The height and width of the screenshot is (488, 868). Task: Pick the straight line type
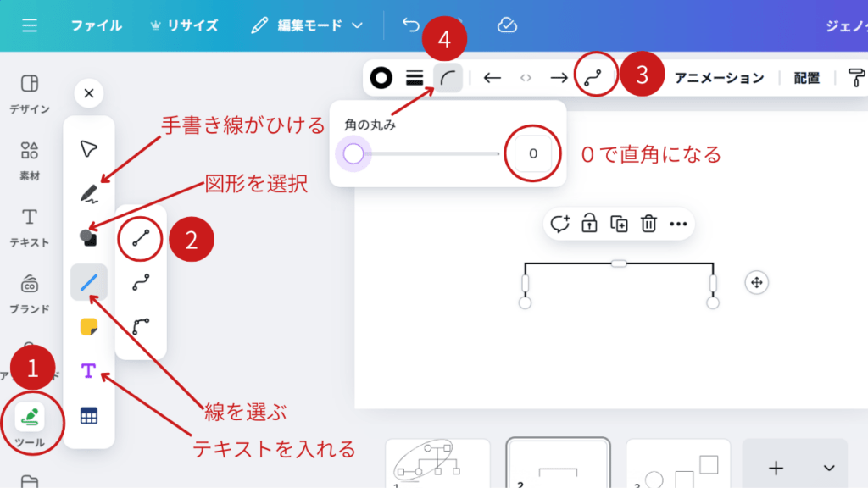(141, 239)
